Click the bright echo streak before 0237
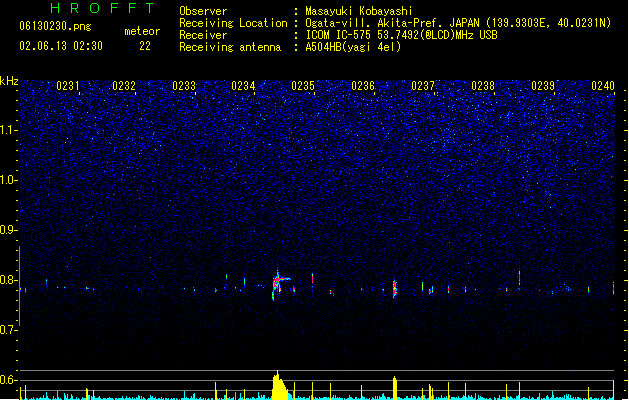The image size is (629, 400). tap(395, 289)
